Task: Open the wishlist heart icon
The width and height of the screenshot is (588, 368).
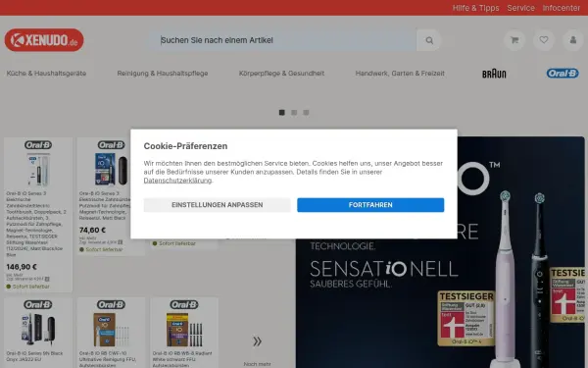Action: coord(544,40)
